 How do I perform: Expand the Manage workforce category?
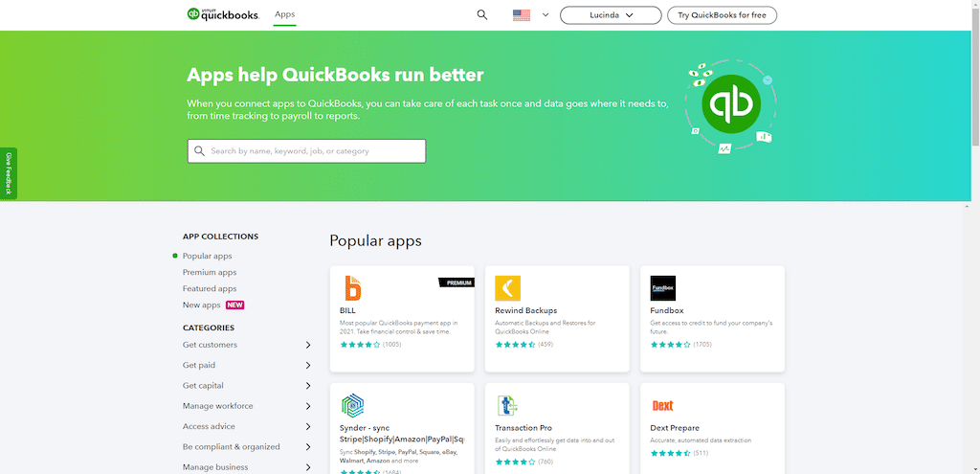click(x=308, y=406)
